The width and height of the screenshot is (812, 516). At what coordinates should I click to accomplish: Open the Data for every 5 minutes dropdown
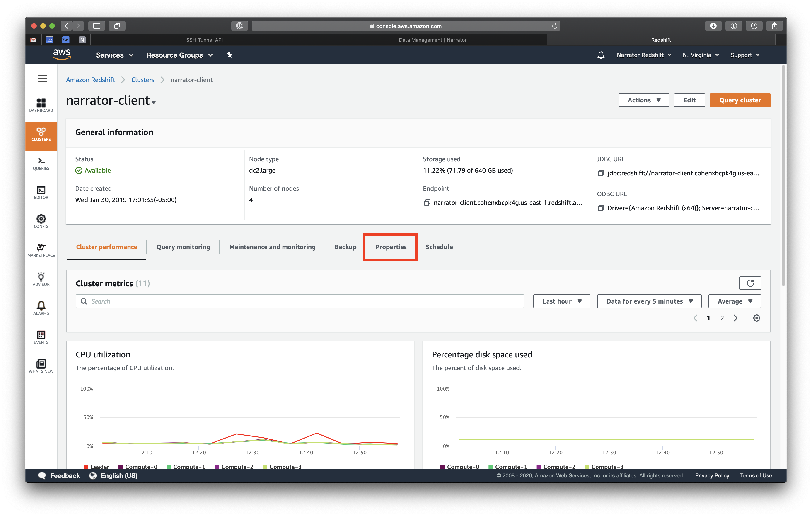pyautogui.click(x=649, y=301)
